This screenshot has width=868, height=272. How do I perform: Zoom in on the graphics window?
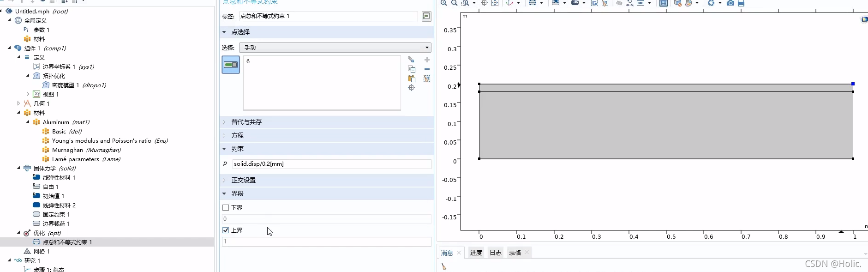click(x=443, y=3)
